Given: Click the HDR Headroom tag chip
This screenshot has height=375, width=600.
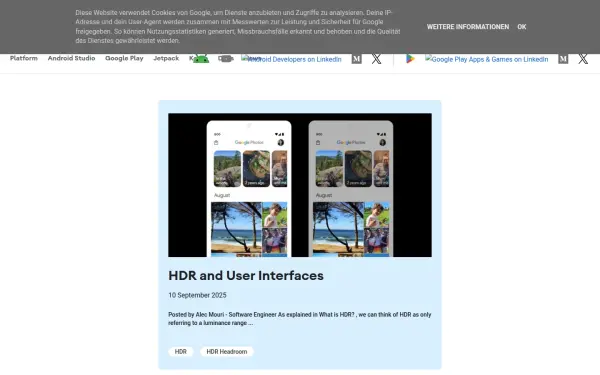Looking at the screenshot, I should click(x=227, y=352).
